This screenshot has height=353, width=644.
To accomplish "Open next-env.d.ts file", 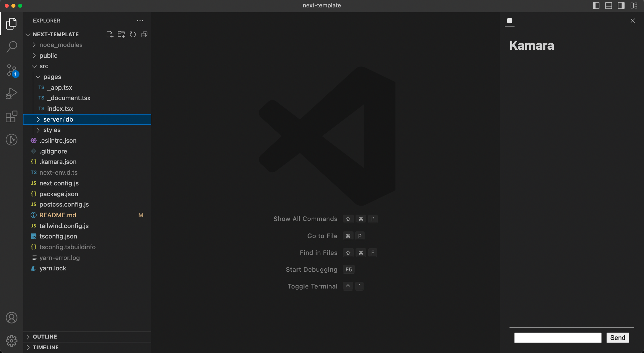I will pos(87,172).
